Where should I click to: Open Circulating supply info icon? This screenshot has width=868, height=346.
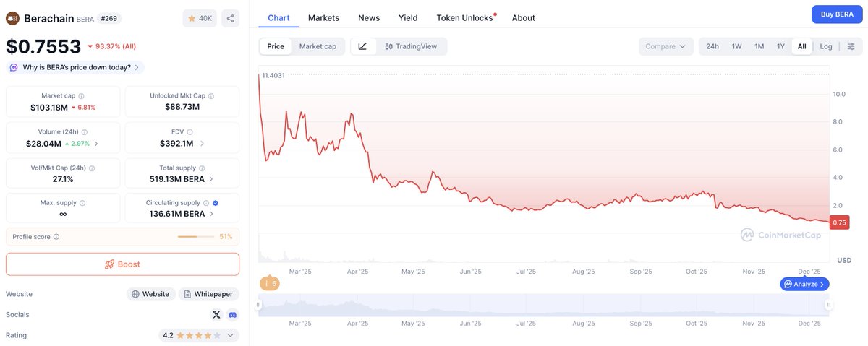point(206,203)
